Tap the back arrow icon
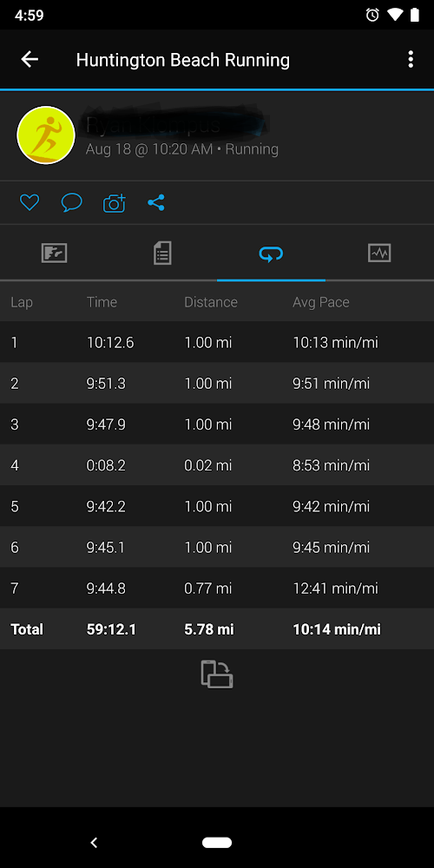 pos(30,59)
